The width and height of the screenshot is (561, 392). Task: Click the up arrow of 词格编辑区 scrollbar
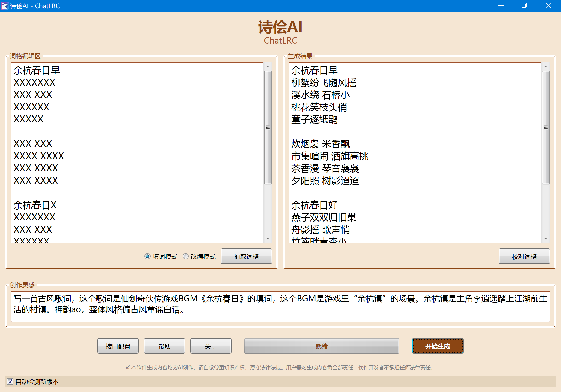268,67
